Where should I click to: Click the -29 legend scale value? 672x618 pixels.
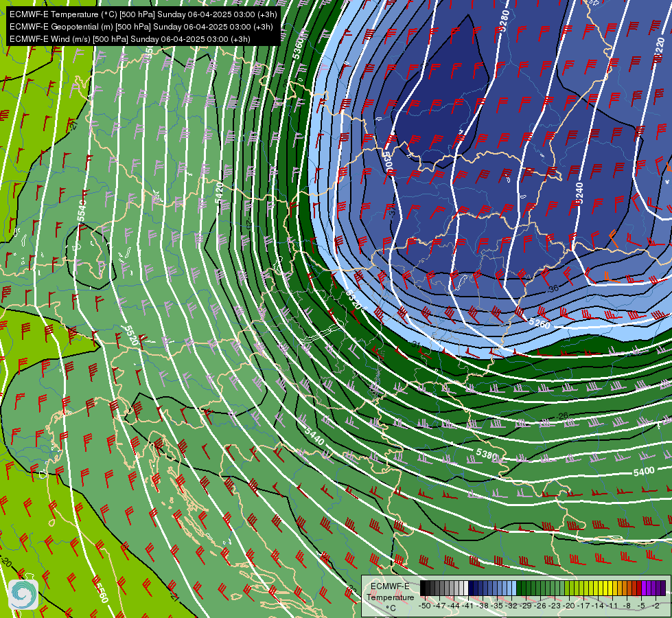[x=526, y=606]
